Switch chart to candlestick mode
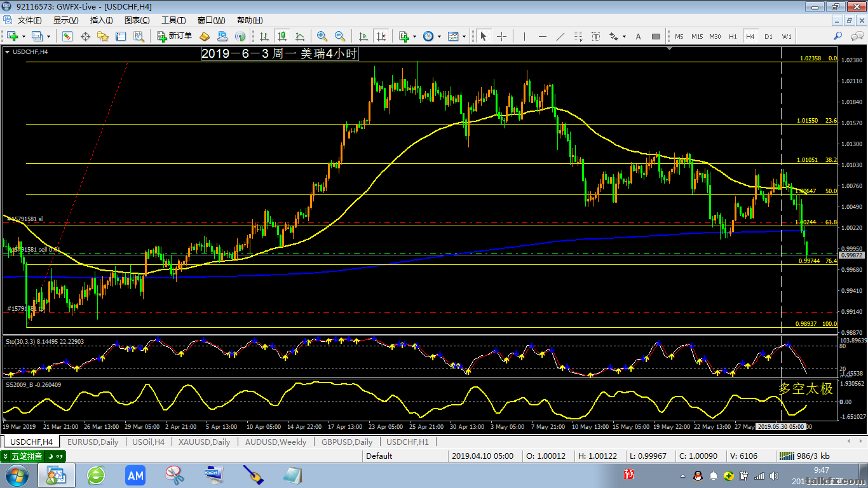The height and width of the screenshot is (488, 868). click(282, 36)
